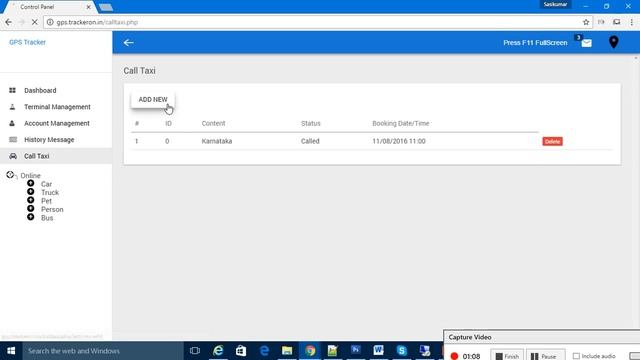The height and width of the screenshot is (360, 640).
Task: Select Truck in the Online tree
Action: click(50, 193)
